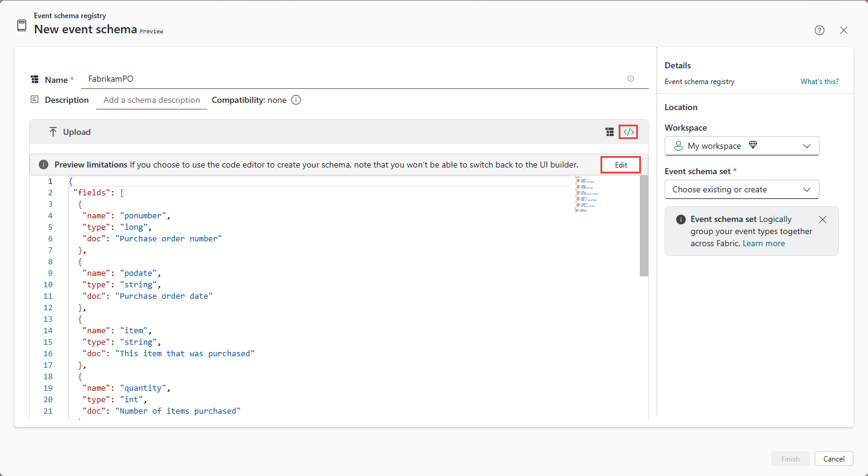Select the UI builder grid icon

point(610,131)
